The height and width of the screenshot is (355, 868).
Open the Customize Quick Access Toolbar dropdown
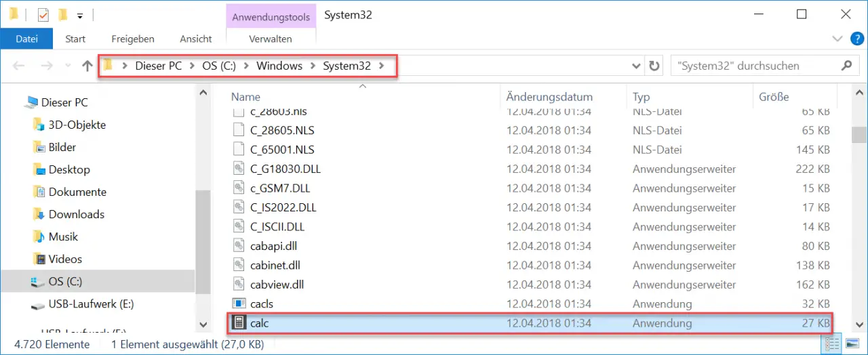(80, 15)
